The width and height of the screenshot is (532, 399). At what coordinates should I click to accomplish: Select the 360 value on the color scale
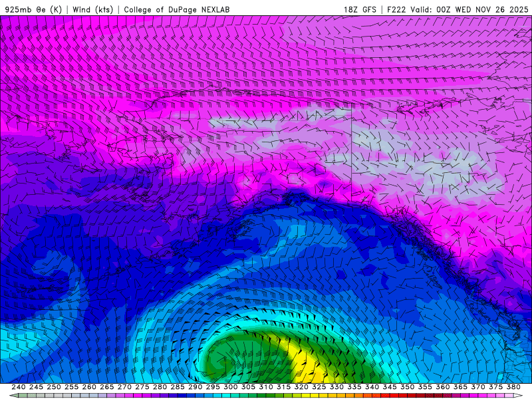pos(443,387)
